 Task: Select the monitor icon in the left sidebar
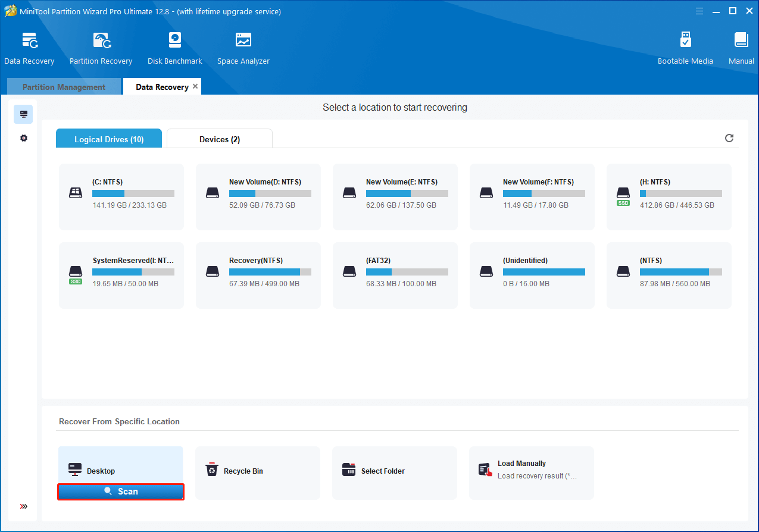click(x=23, y=114)
